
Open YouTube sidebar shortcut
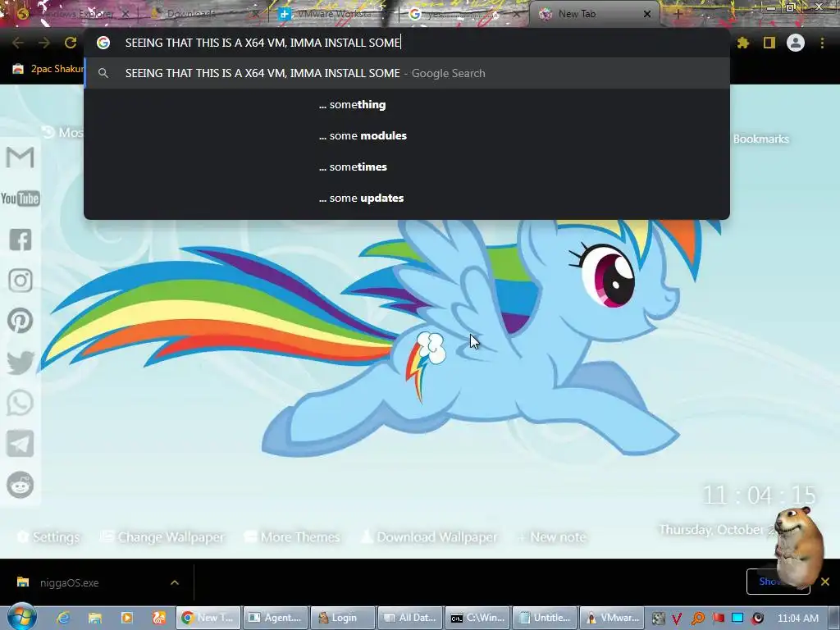[21, 199]
